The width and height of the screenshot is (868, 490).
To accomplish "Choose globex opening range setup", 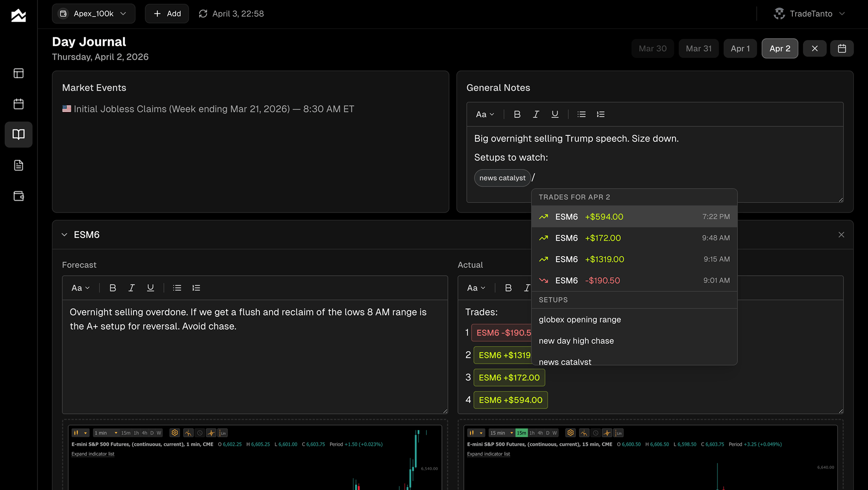I will pos(579,320).
